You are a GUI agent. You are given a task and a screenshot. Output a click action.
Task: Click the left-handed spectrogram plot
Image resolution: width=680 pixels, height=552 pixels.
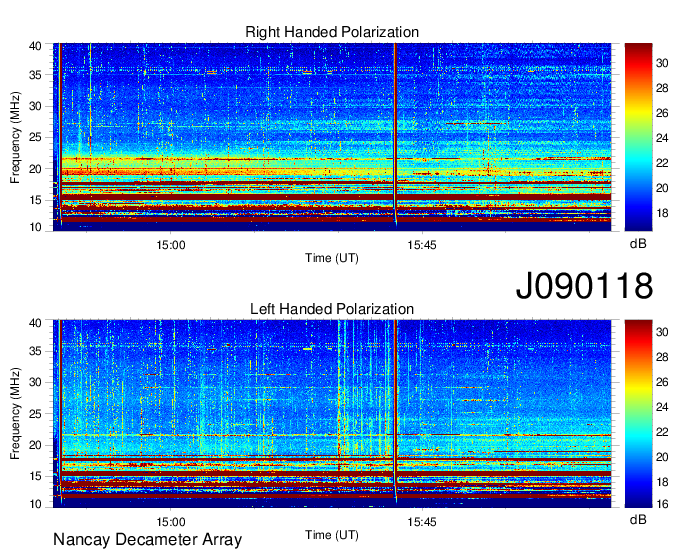click(x=332, y=414)
